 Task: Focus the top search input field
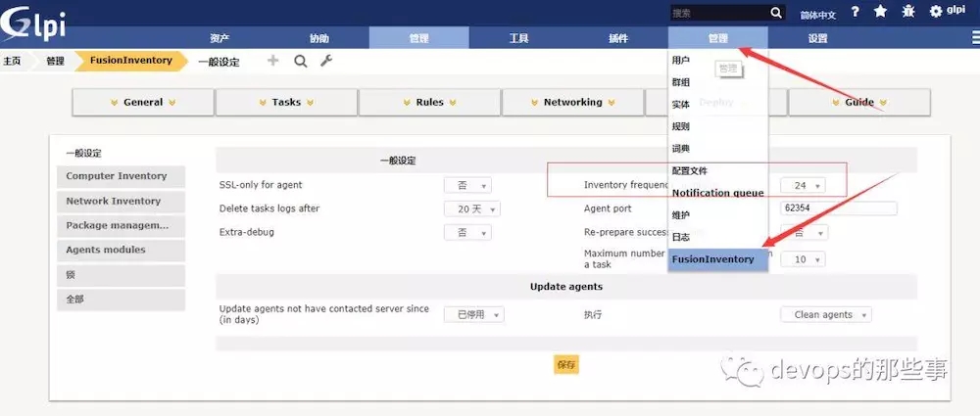pos(719,13)
